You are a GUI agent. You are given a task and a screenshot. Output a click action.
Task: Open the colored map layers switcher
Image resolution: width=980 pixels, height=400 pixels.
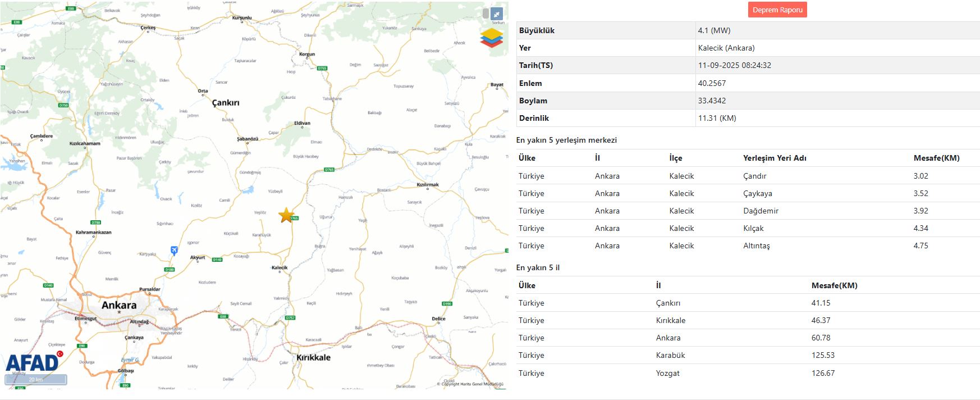(491, 38)
